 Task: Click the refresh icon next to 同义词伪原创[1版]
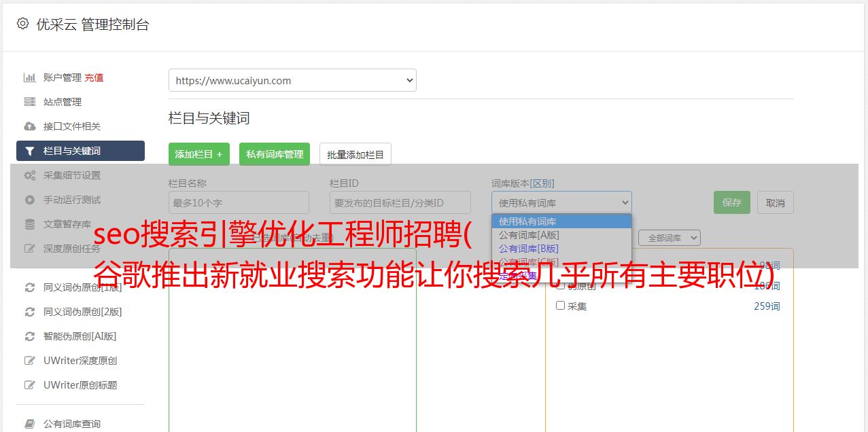(30, 287)
